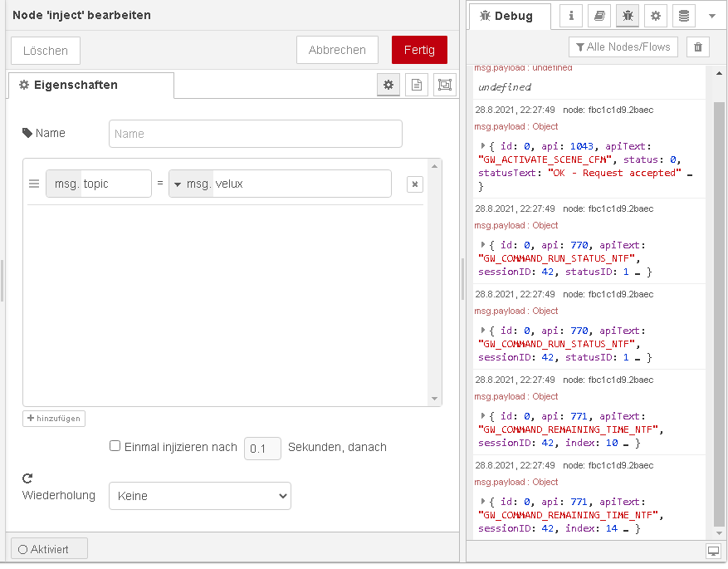Expand GW_ACTIVATE_SCENE_CFM object in debug
This screenshot has width=728, height=569.
(483, 146)
